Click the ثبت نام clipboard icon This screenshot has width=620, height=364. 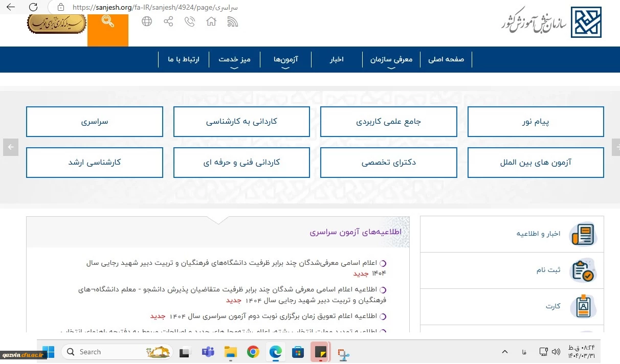click(x=582, y=270)
